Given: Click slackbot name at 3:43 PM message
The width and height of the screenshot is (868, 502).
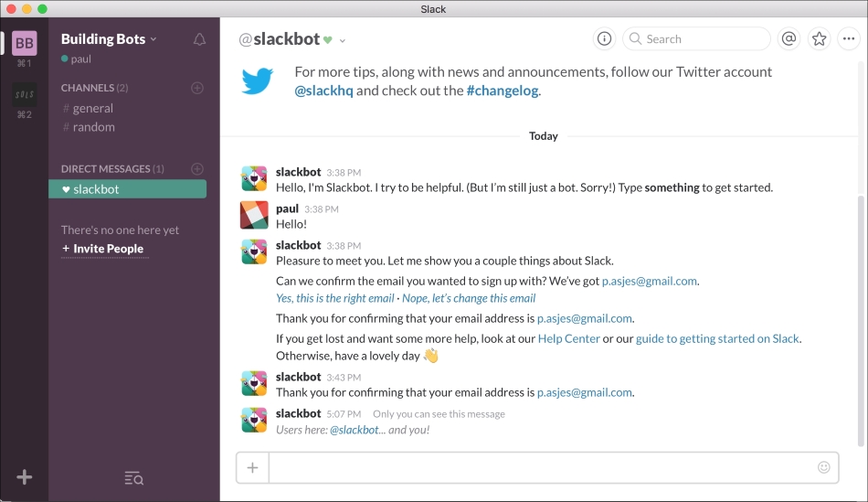Looking at the screenshot, I should click(299, 376).
